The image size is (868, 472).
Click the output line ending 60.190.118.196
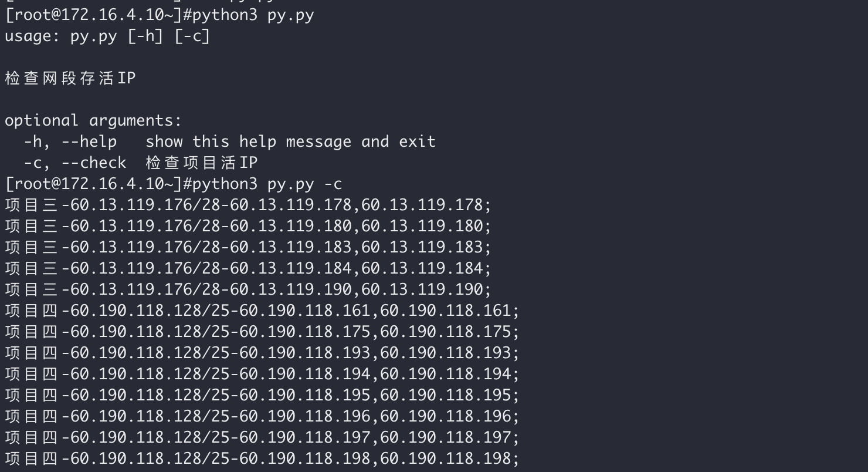tap(262, 416)
